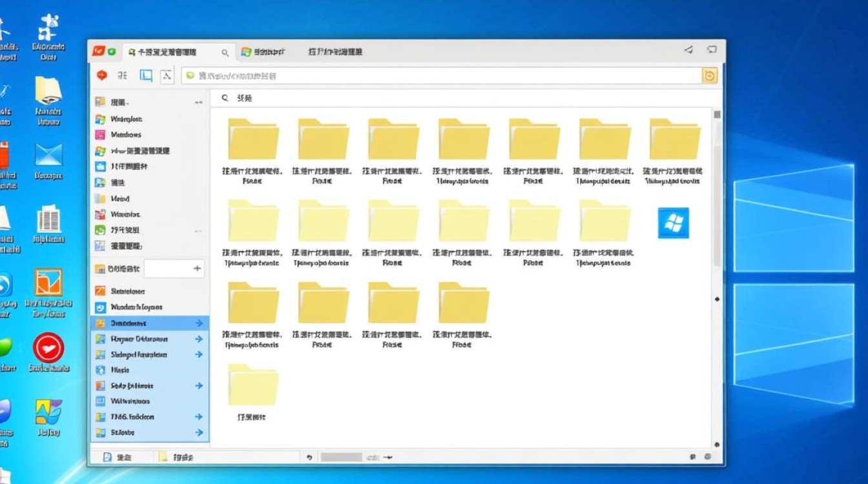
Task: Collapse the top sidebar section using the dash marker
Action: click(198, 103)
